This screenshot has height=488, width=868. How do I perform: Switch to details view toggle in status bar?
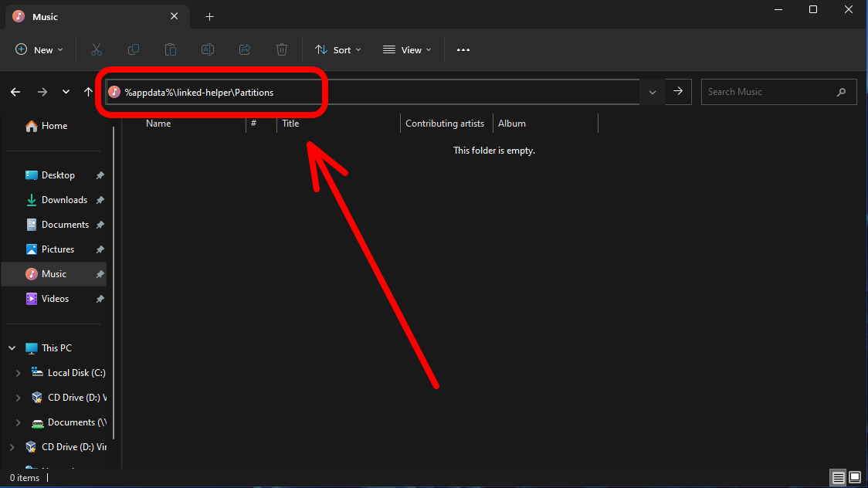click(838, 477)
